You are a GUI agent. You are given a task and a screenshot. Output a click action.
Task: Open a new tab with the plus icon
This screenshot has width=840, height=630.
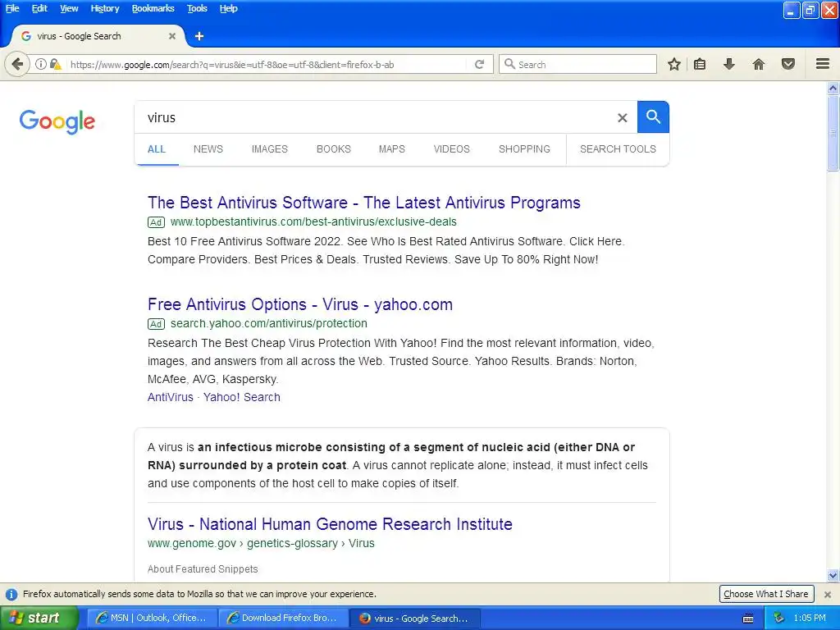[x=199, y=36]
